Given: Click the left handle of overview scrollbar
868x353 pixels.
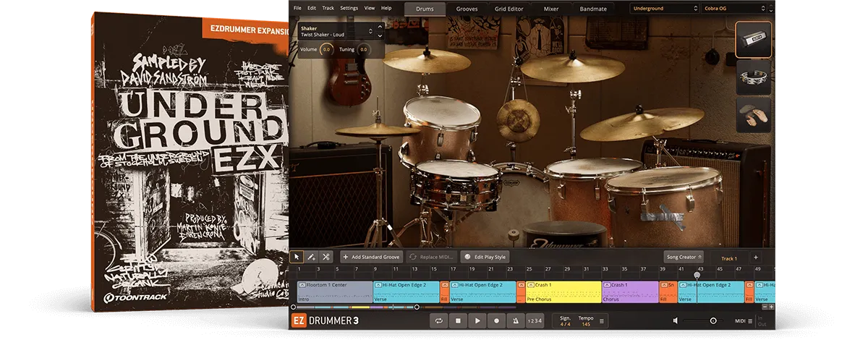Looking at the screenshot, I should click(292, 307).
